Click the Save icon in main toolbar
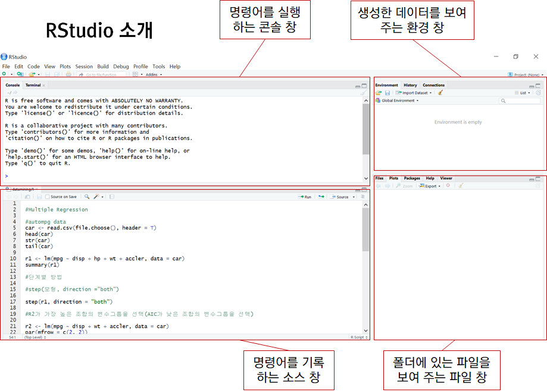 [48, 74]
